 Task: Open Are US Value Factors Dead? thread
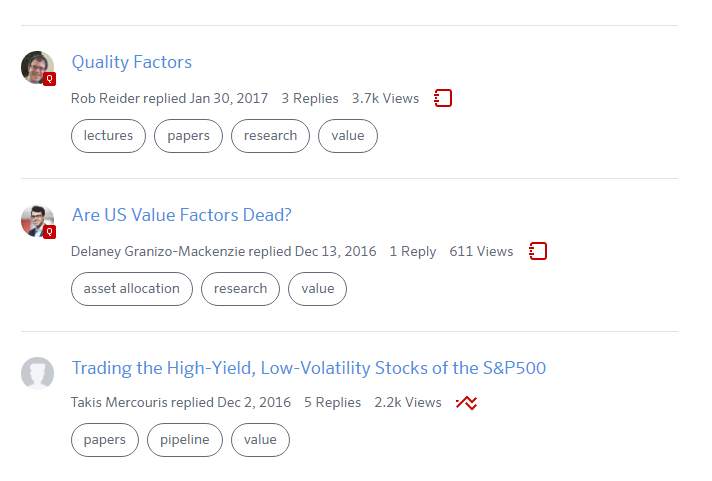point(182,215)
